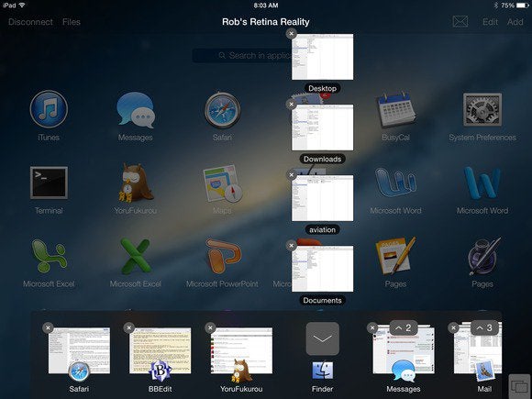Switch to the Messages window preview
This screenshot has width=532, height=399.
(x=404, y=350)
